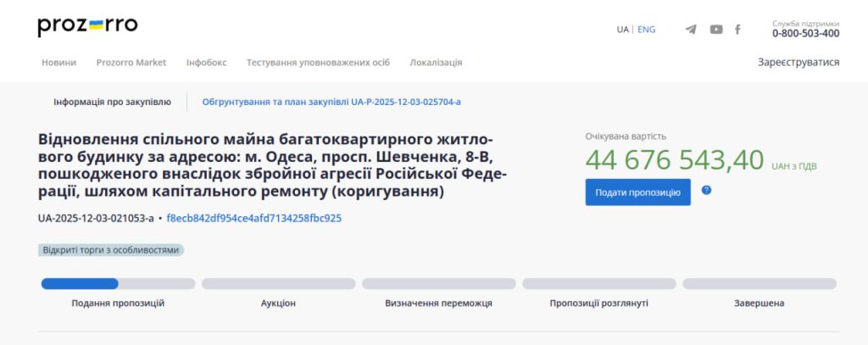Open the Новини menu item
868x345 pixels.
point(58,63)
